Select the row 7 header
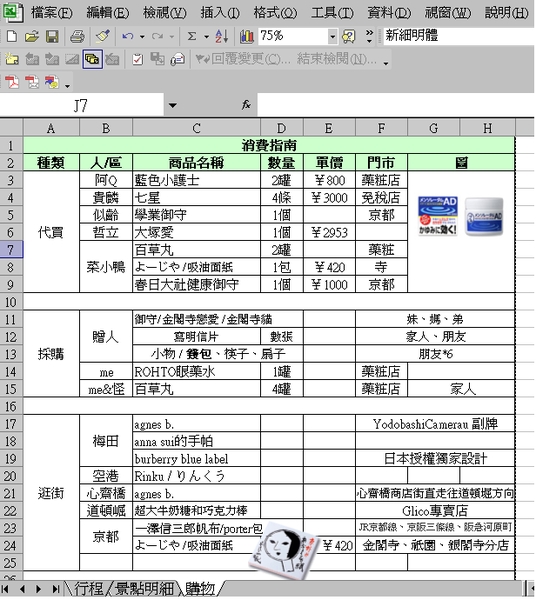 pos(11,250)
